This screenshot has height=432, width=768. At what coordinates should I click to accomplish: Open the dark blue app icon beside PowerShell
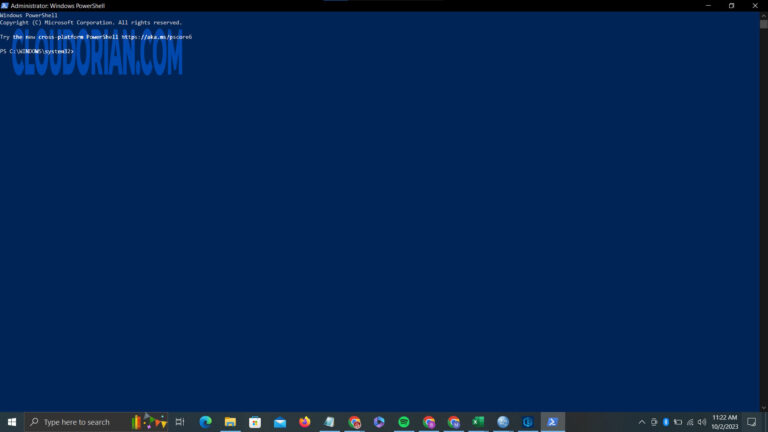click(528, 422)
